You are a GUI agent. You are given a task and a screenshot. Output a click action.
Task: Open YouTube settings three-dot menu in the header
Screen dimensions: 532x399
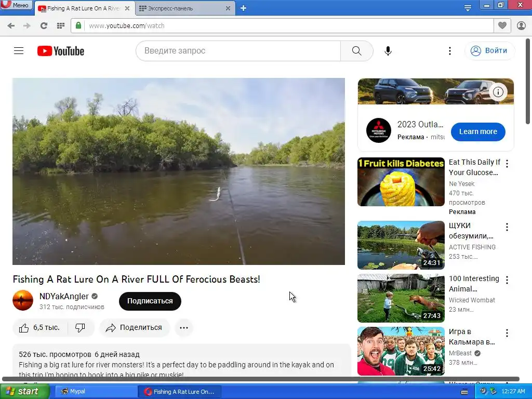[449, 51]
